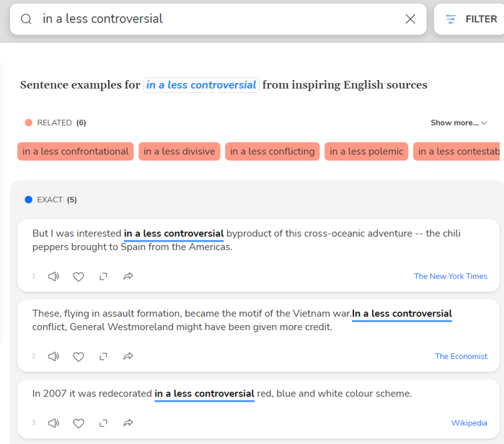Viewport: 504px width, 444px height.
Task: Select 'in a less confrontational' tag
Action: 75,151
